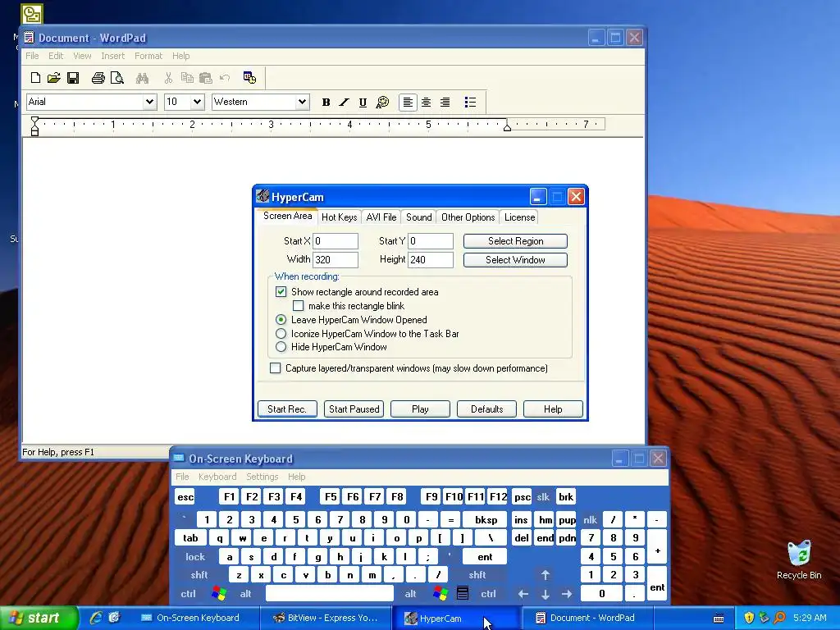
Task: Toggle nlk key on on-screen keyboard
Action: (591, 519)
